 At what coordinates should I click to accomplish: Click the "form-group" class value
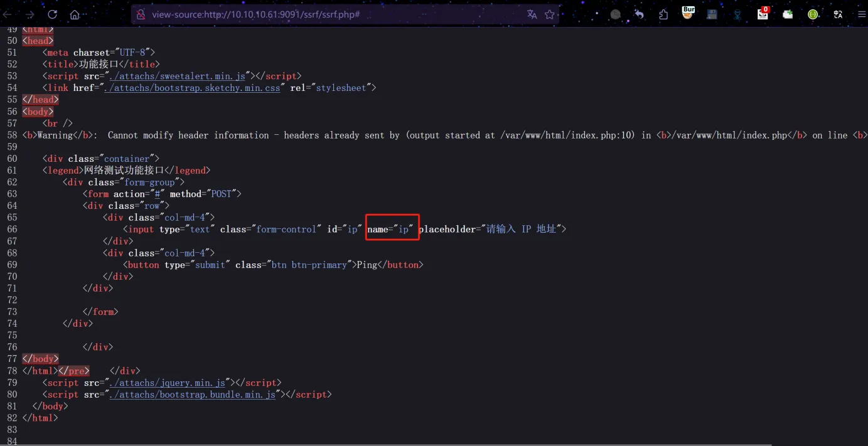(x=149, y=182)
